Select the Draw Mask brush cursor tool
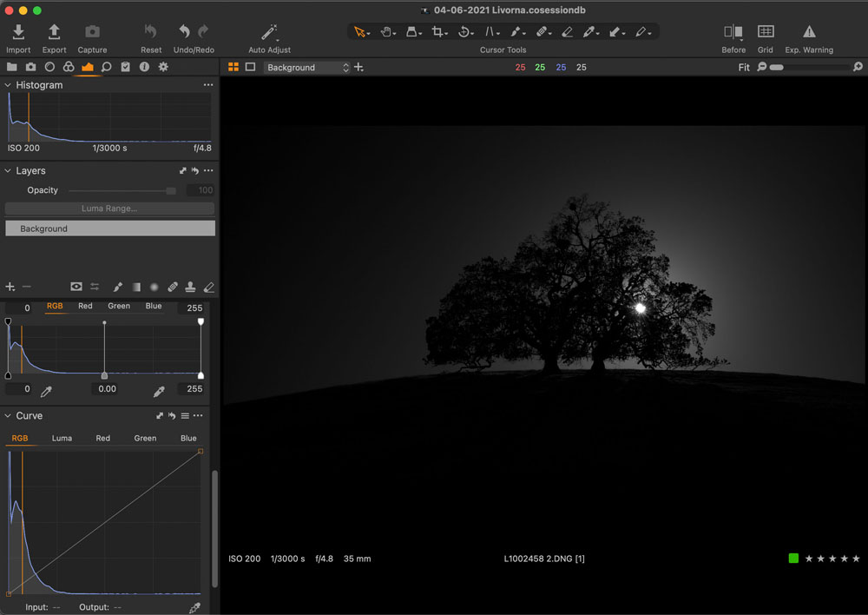Screen dimensions: 868x615 coord(516,32)
